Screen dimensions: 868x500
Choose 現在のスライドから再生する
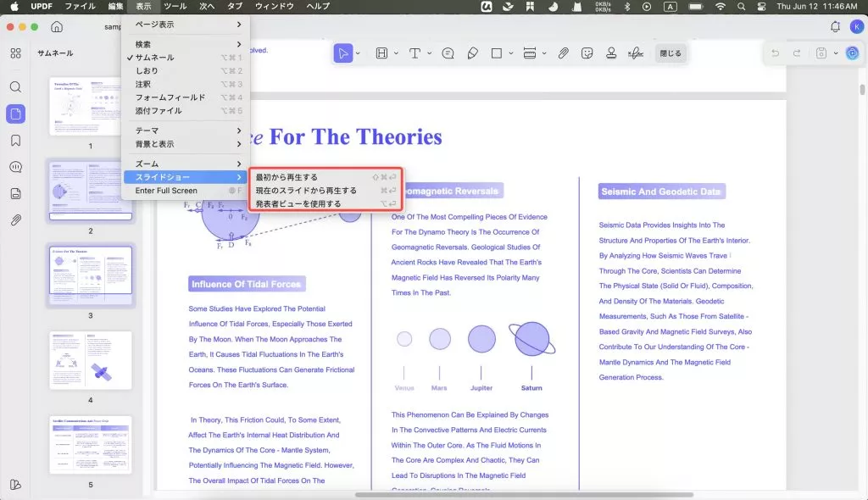(325, 191)
